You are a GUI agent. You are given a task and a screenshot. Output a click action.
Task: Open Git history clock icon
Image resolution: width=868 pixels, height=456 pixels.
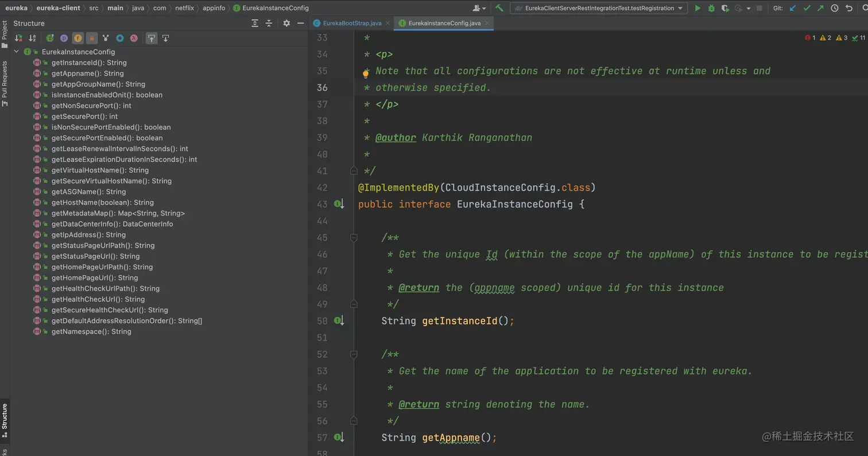pyautogui.click(x=835, y=8)
